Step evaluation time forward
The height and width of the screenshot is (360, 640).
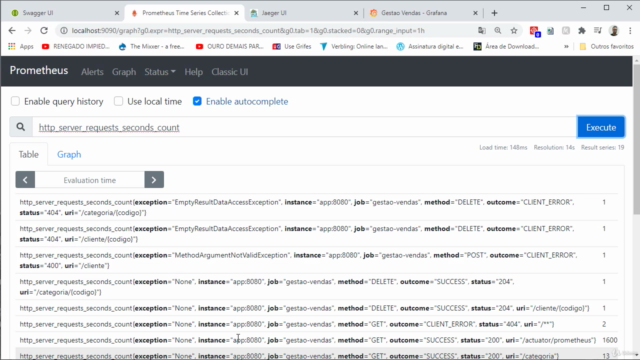pyautogui.click(x=154, y=180)
